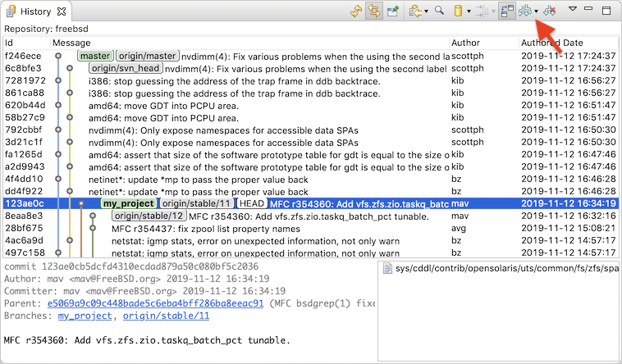Image resolution: width=622 pixels, height=364 pixels.
Task: Click date '2019-11-12 15:08:21'
Action: point(568,228)
